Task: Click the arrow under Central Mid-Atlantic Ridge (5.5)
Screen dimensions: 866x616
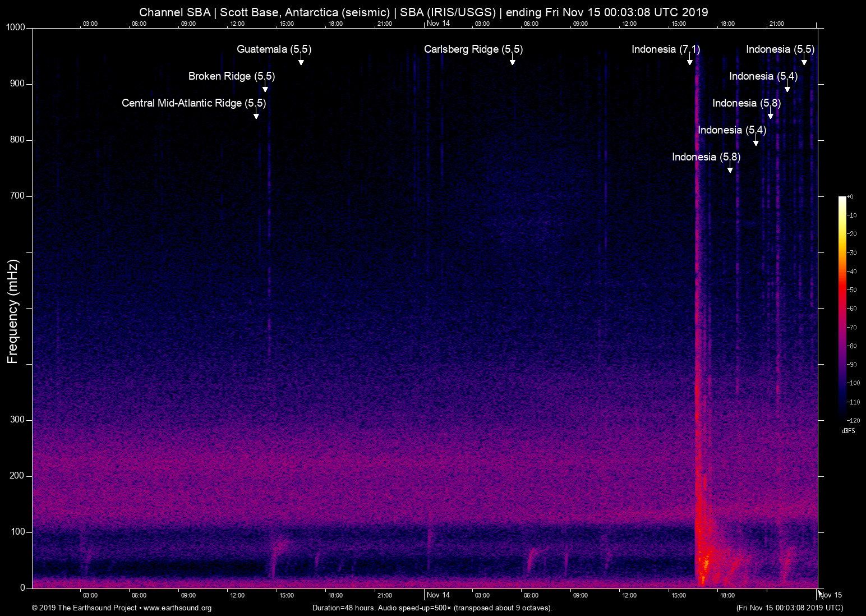Action: pyautogui.click(x=256, y=115)
